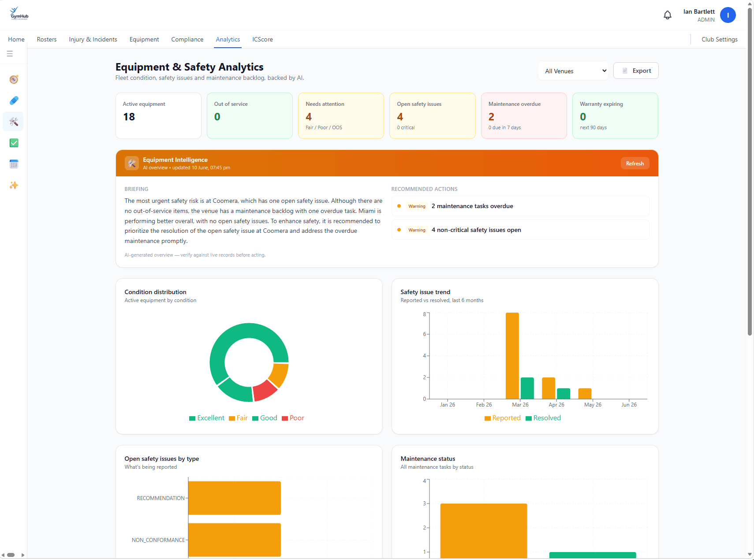
Task: Toggle the Good legend item
Action: coord(265,418)
